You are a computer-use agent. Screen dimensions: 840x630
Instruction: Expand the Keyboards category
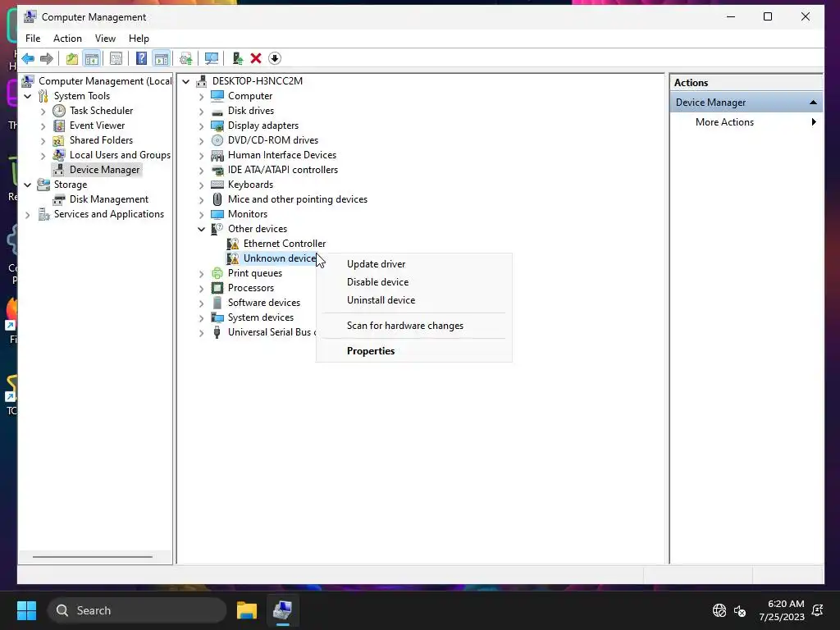(x=202, y=185)
